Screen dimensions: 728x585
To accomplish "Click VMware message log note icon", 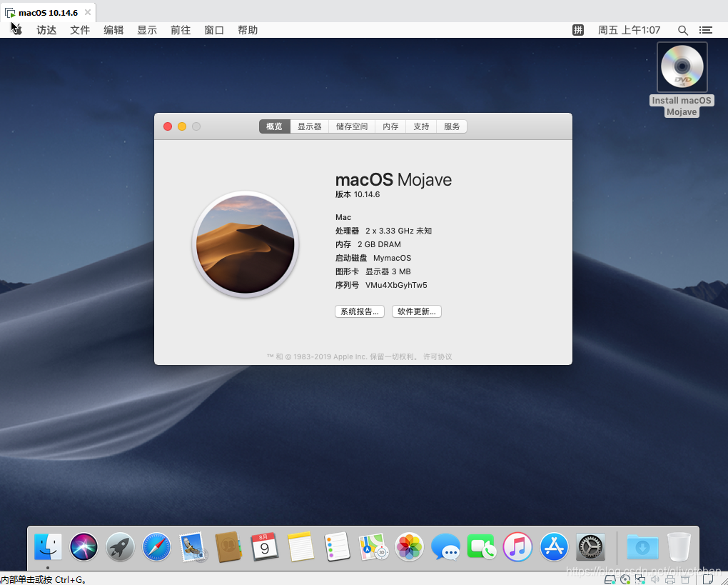I will point(707,579).
